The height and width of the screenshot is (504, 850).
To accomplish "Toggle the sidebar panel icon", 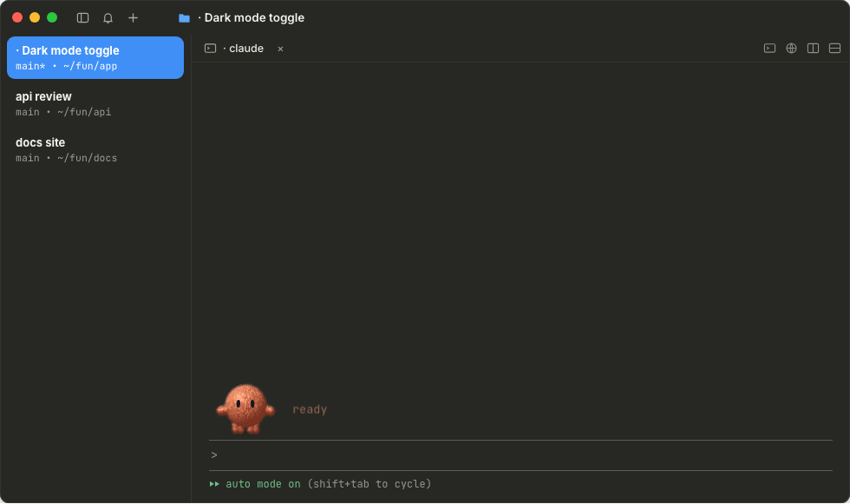I will tap(83, 18).
